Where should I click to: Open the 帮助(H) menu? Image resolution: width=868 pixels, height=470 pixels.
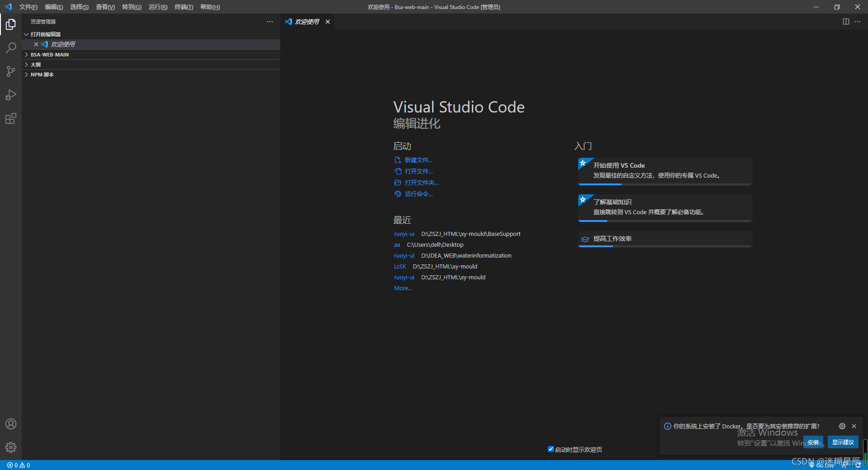[x=210, y=7]
